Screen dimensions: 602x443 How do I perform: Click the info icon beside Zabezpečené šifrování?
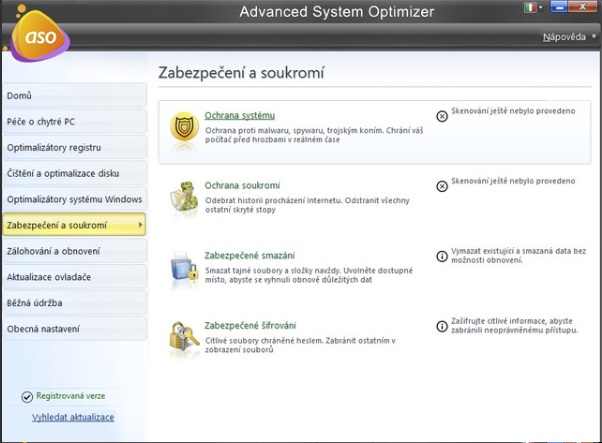(x=442, y=326)
